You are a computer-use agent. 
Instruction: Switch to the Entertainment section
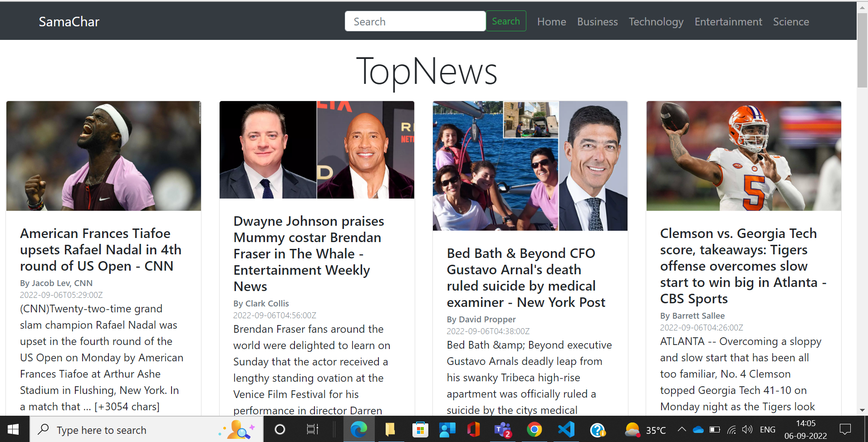pos(728,21)
